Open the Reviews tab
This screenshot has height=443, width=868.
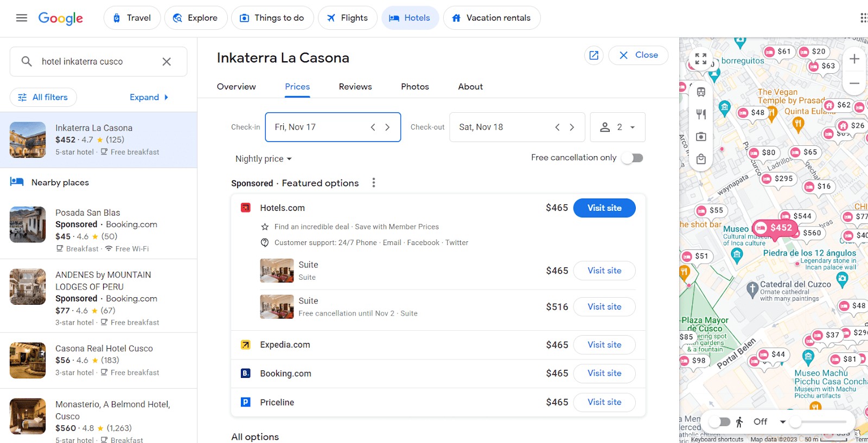pyautogui.click(x=355, y=87)
